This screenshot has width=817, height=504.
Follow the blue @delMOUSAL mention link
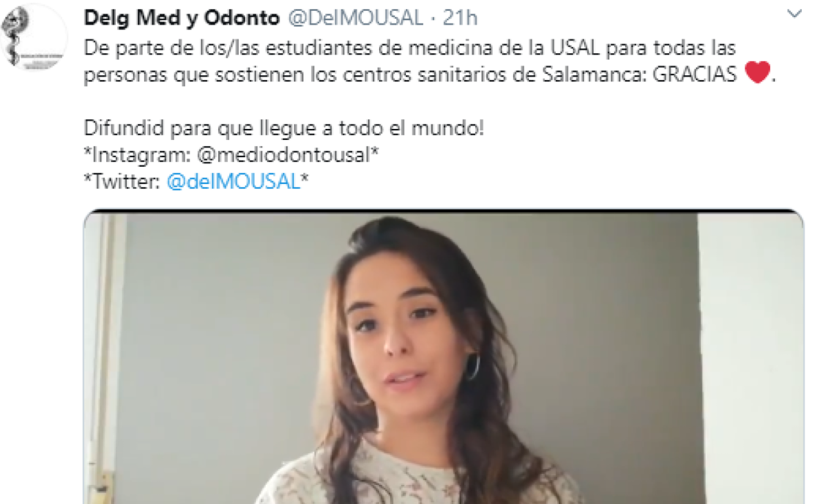pos(234,182)
